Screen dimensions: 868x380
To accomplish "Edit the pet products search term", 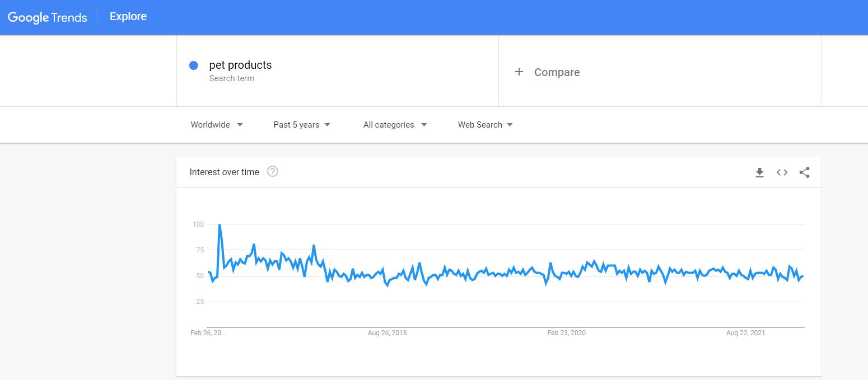I will 338,71.
